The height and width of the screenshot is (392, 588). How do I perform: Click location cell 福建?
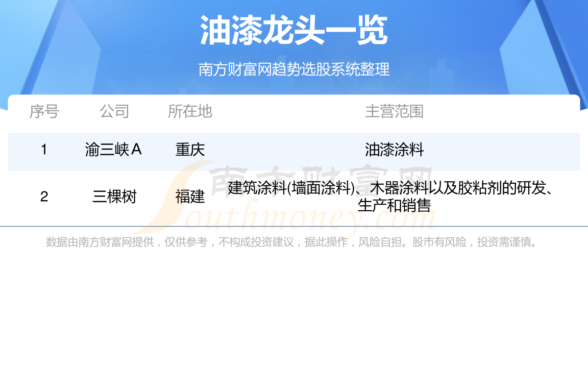pos(190,196)
